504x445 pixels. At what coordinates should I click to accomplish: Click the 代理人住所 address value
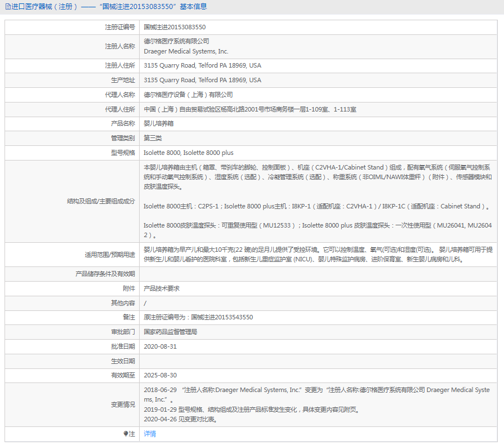249,109
